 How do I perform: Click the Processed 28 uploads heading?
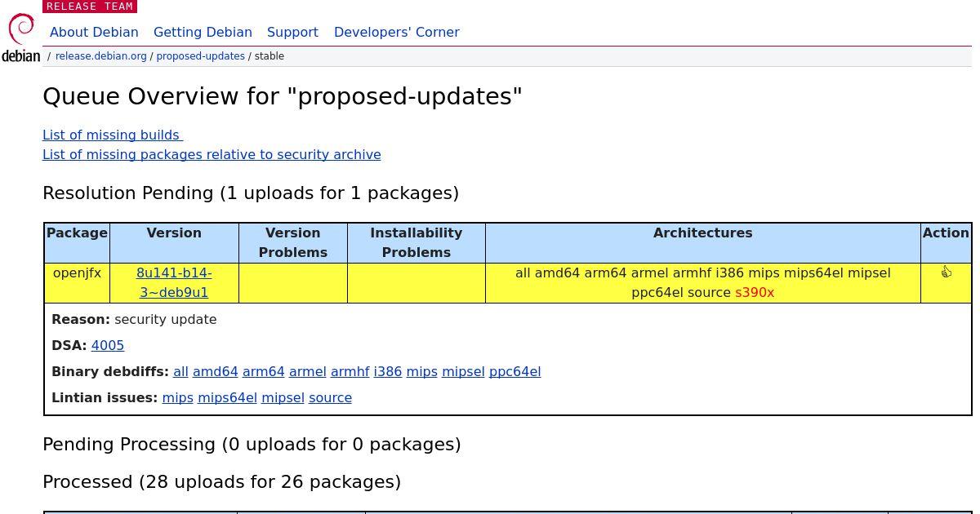[221, 482]
